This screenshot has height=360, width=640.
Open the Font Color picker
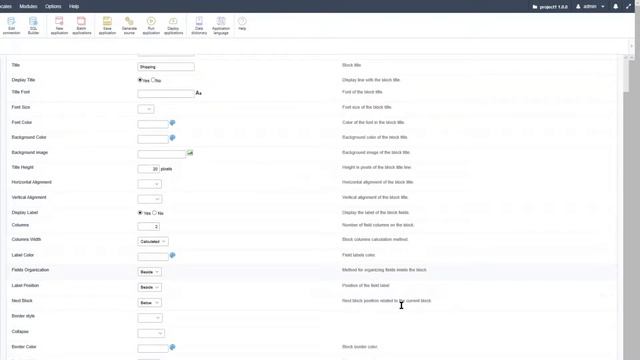point(172,123)
